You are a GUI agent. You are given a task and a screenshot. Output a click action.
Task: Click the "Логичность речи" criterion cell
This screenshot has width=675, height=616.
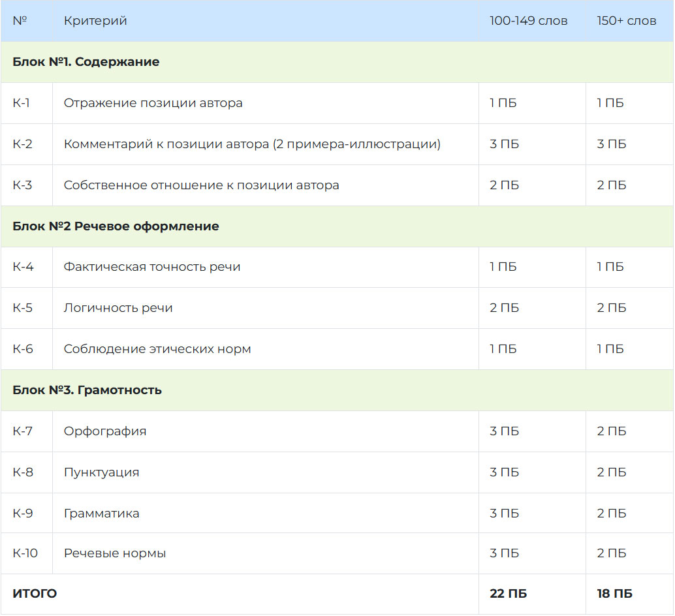pos(265,308)
